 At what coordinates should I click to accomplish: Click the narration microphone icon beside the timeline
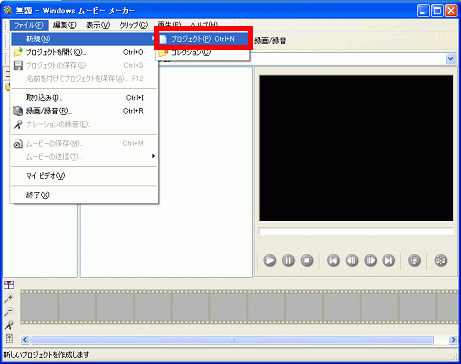click(x=9, y=325)
